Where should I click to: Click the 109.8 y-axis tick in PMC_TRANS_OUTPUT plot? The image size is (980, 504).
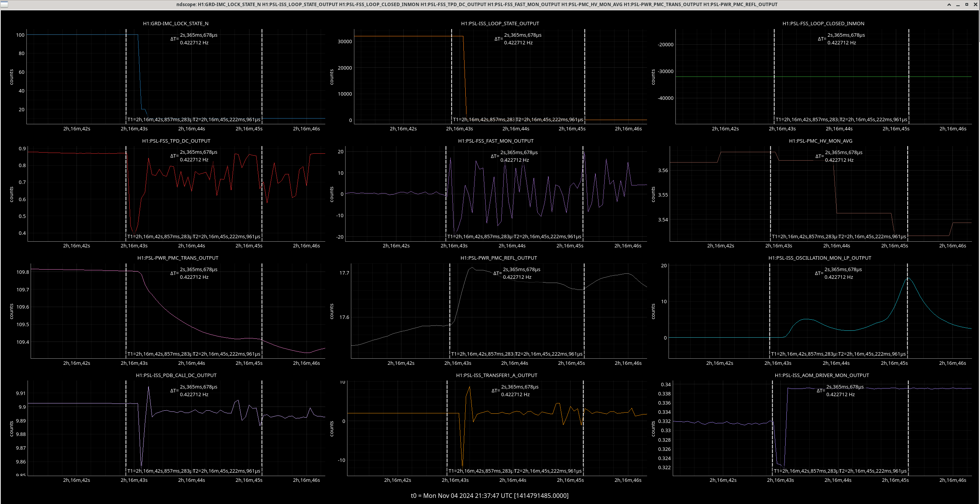(23, 272)
